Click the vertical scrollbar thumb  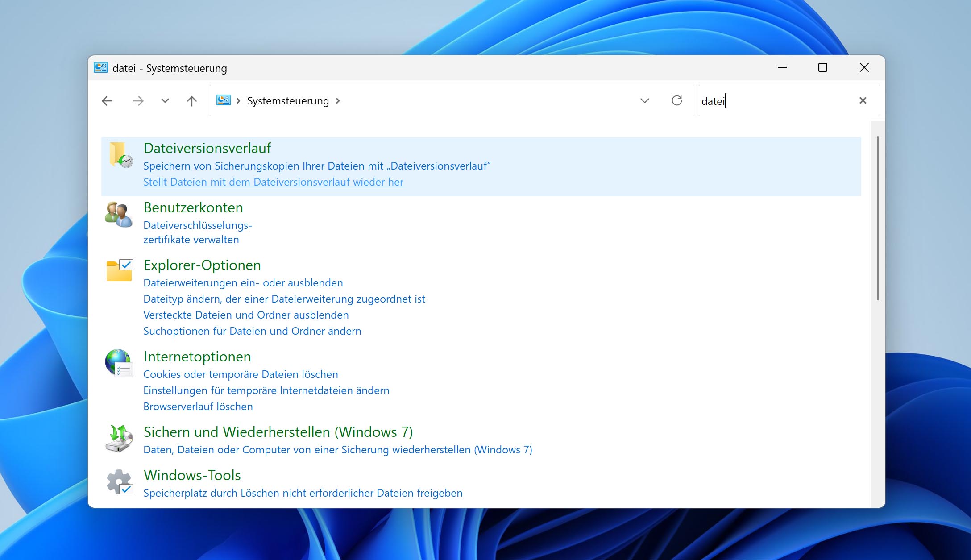tap(878, 218)
